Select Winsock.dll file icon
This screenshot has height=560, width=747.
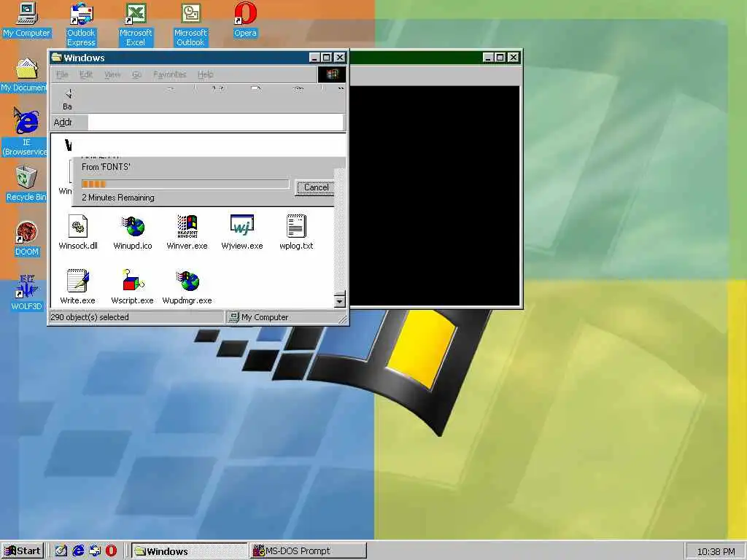tap(78, 232)
